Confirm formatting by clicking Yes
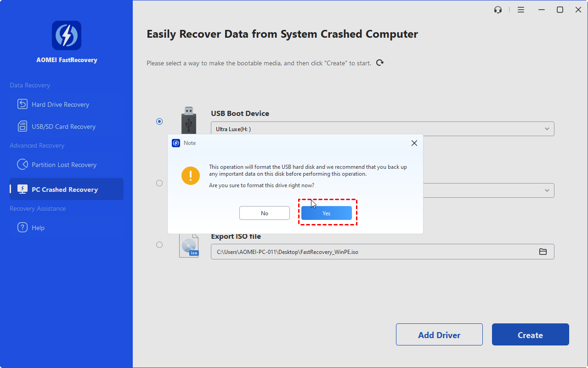 [326, 213]
